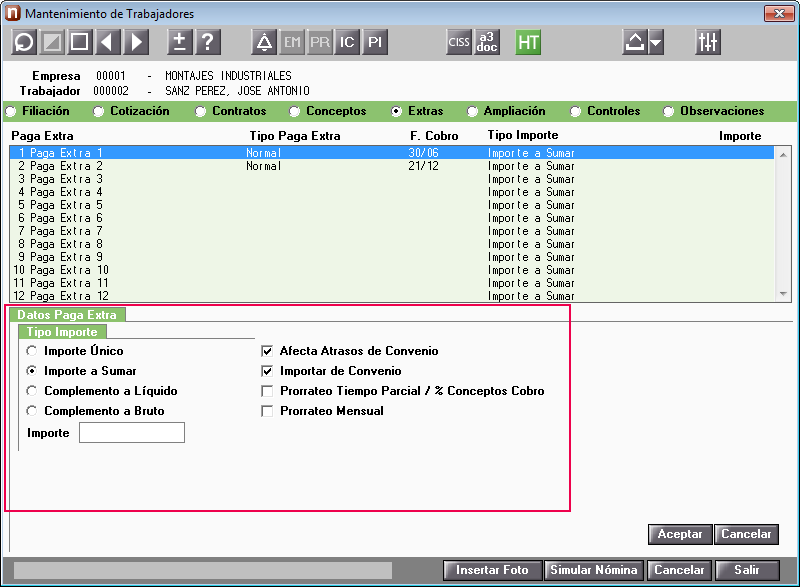Select the Controles section radio
Viewport: 800px width, 587px height.
[x=576, y=111]
